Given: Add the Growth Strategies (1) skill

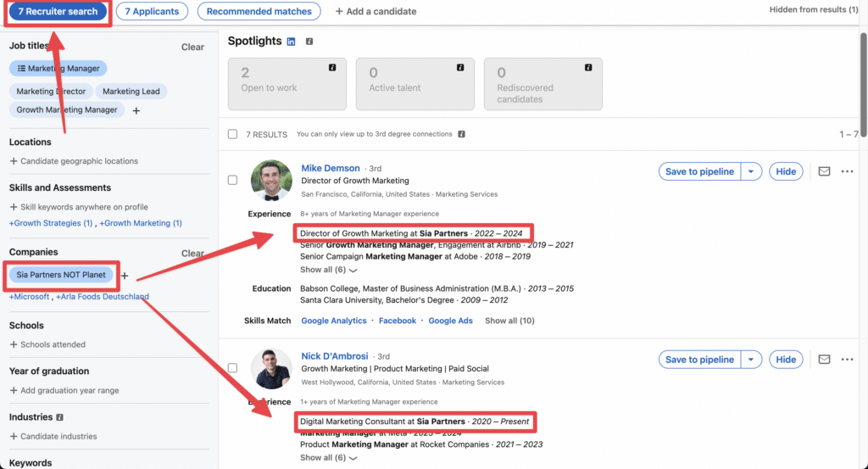Looking at the screenshot, I should click(51, 223).
